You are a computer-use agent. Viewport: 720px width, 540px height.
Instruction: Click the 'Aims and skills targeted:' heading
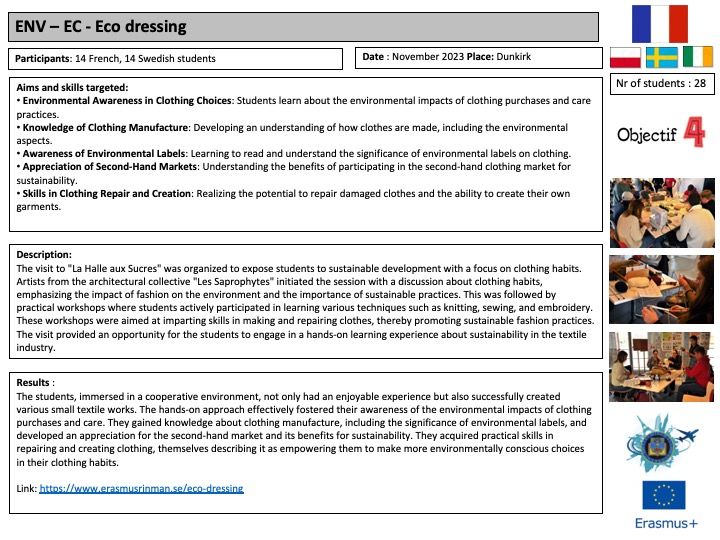click(x=73, y=87)
